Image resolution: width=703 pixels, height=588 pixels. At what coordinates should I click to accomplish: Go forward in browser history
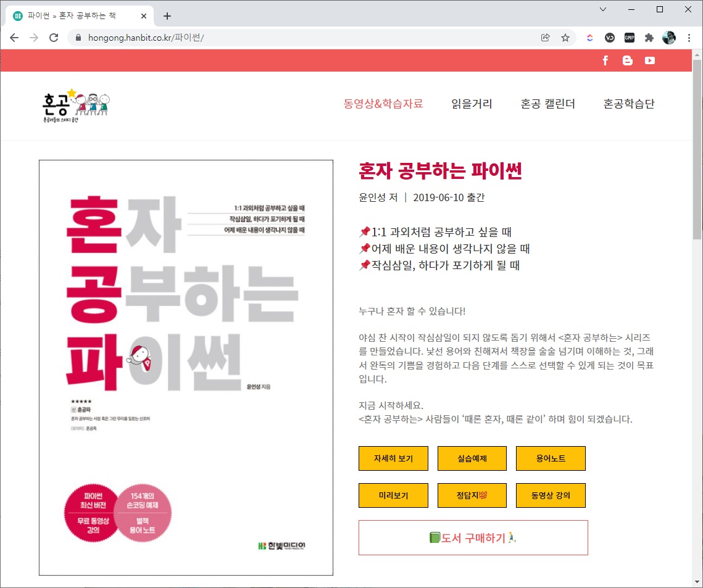34,38
